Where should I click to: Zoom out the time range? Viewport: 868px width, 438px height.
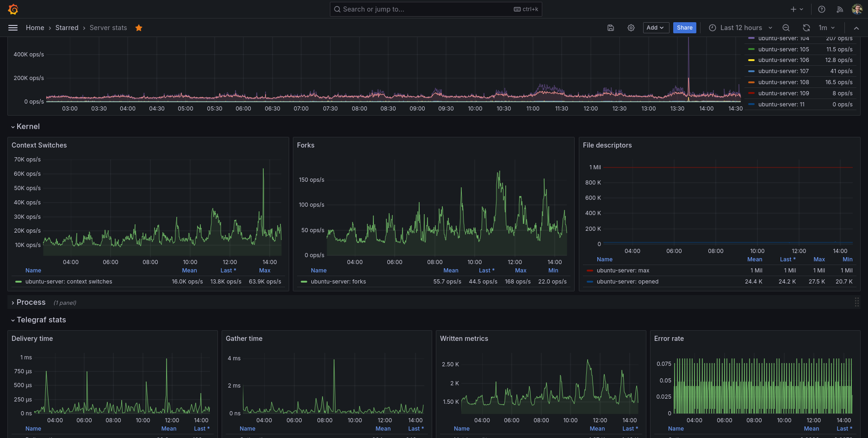(x=786, y=28)
